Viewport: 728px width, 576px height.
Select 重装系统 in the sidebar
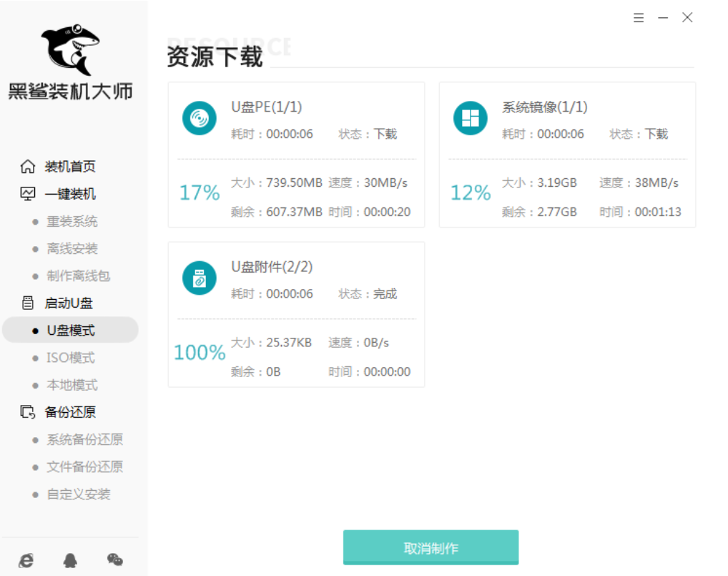pyautogui.click(x=72, y=221)
